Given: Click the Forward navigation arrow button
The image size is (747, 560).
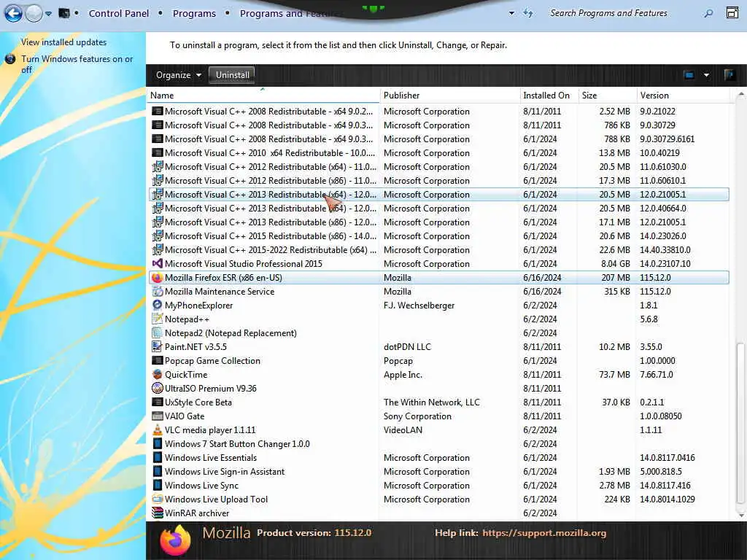Looking at the screenshot, I should (x=34, y=13).
